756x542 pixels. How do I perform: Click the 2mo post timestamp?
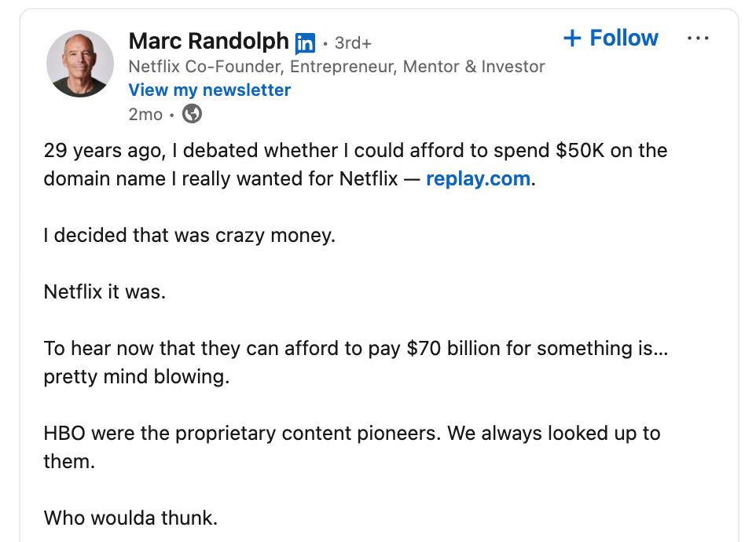click(x=145, y=114)
